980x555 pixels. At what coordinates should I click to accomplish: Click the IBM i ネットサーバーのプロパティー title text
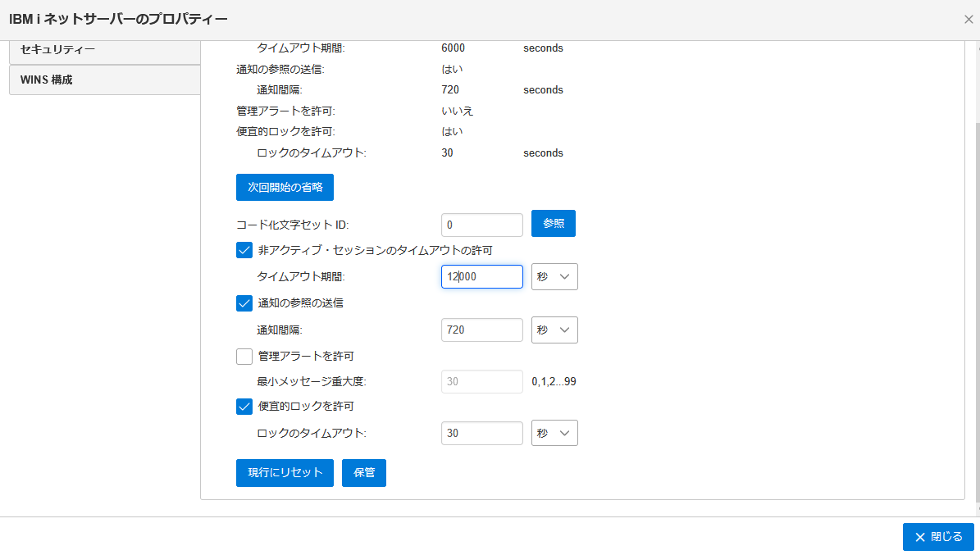(x=118, y=20)
